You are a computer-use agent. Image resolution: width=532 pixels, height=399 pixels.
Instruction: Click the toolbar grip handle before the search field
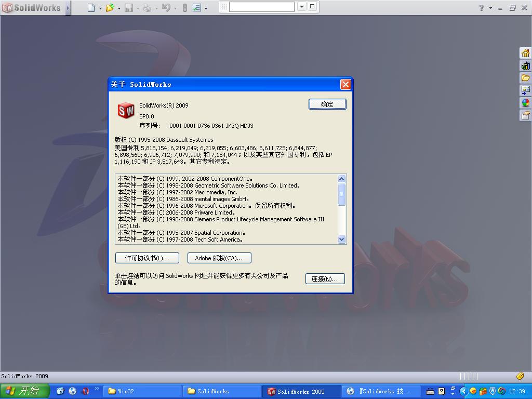pyautogui.click(x=223, y=7)
